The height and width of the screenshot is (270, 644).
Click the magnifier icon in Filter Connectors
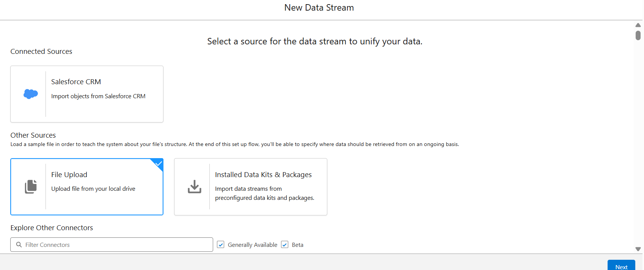point(19,245)
